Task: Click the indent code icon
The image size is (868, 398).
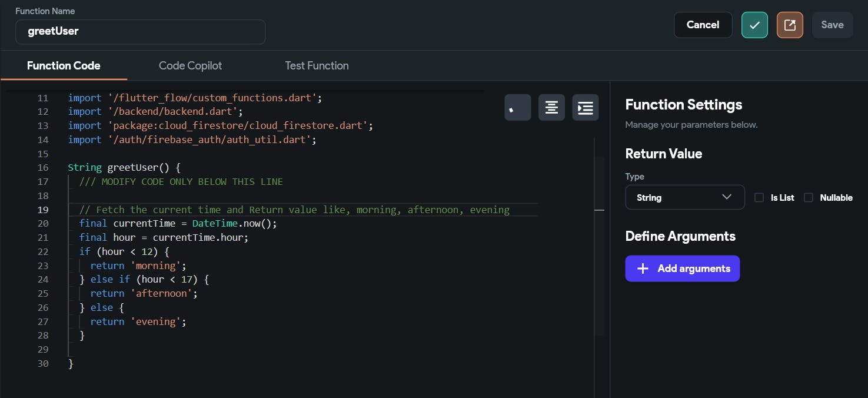Action: (x=586, y=108)
